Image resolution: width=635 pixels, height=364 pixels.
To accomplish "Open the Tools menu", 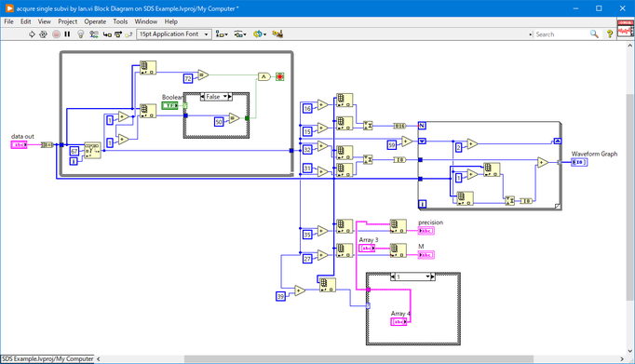I will pos(120,21).
